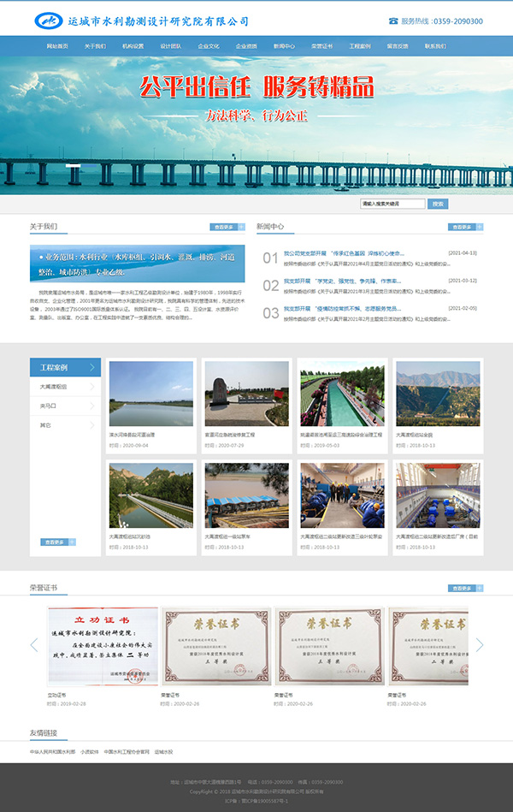This screenshot has width=513, height=812.
Task: Click the search keyword input field
Action: point(392,204)
